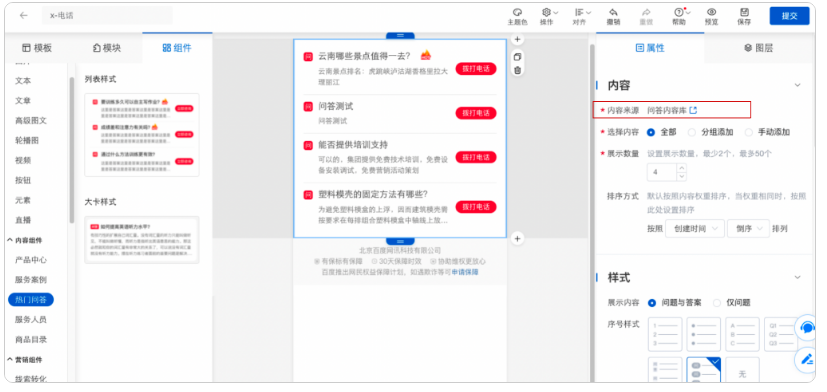Image resolution: width=827 pixels, height=392 pixels.
Task: Open the 倒序 order dropdown
Action: pyautogui.click(x=748, y=229)
